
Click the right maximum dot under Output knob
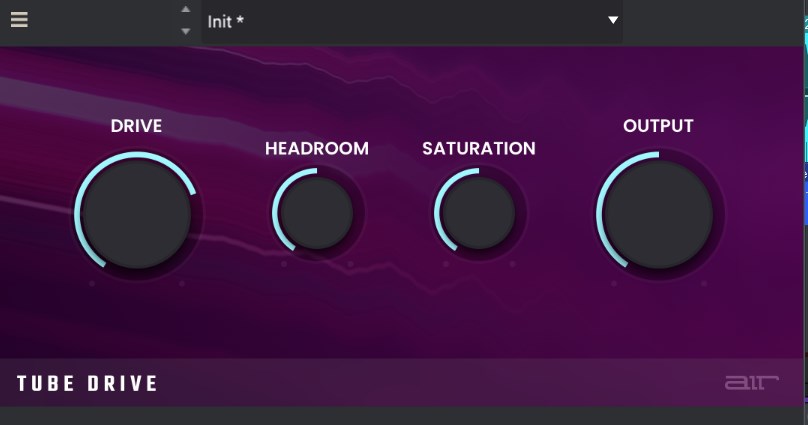pos(703,284)
